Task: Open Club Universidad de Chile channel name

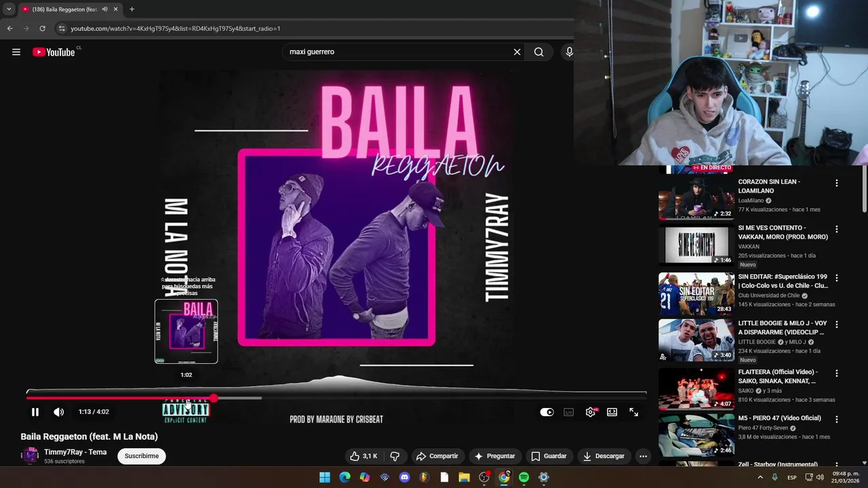Action: 769,296
